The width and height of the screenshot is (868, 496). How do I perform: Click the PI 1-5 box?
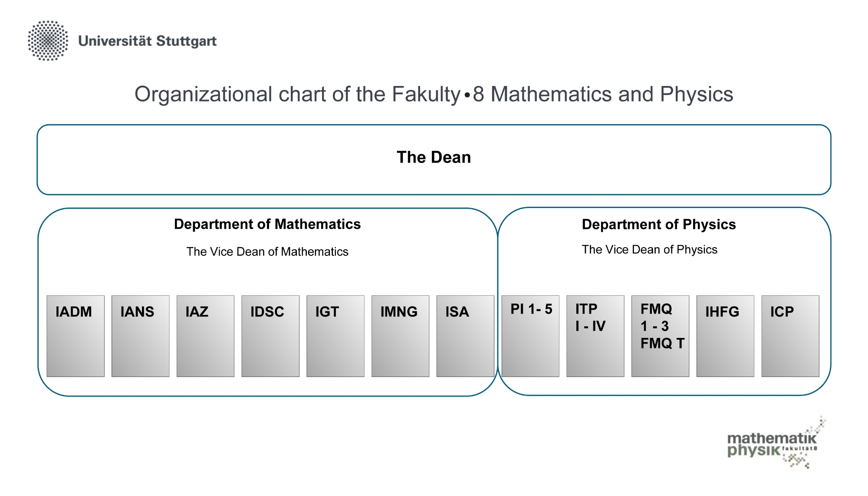[x=530, y=336]
